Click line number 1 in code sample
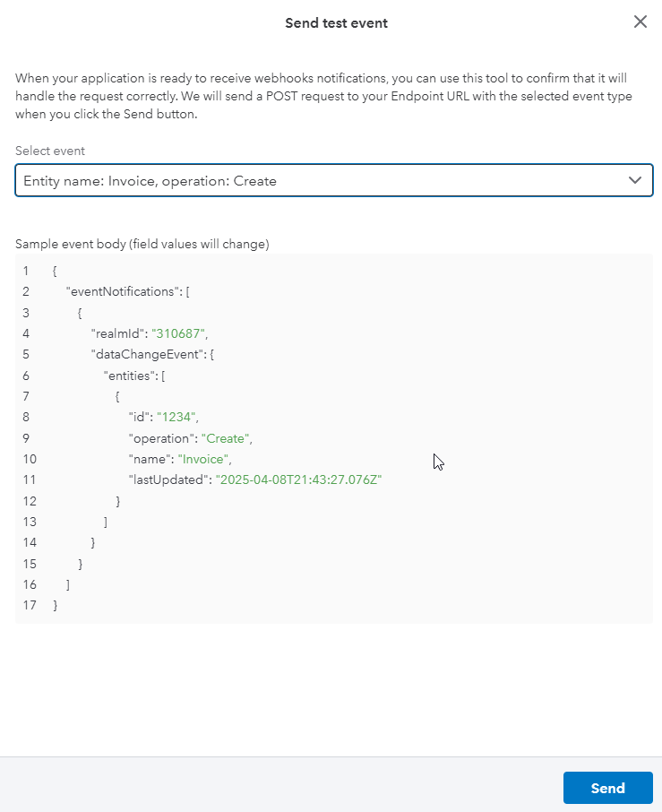The width and height of the screenshot is (662, 812). tap(26, 271)
